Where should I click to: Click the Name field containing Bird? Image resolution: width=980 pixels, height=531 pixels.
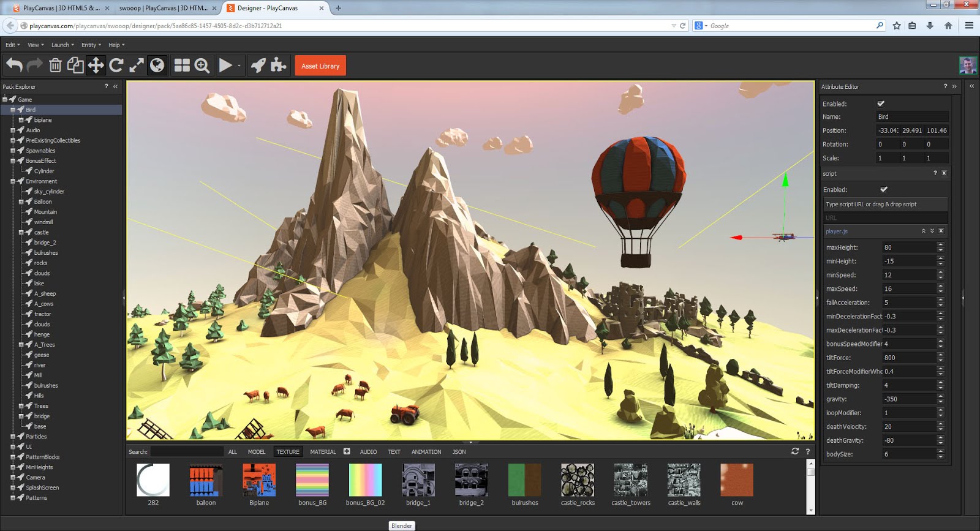[x=912, y=116]
